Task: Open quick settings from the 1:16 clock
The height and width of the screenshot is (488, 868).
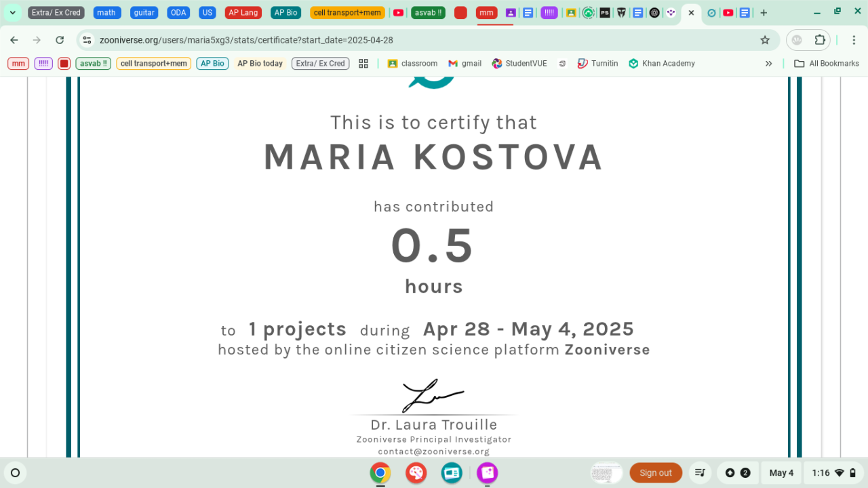Action: pos(833,473)
